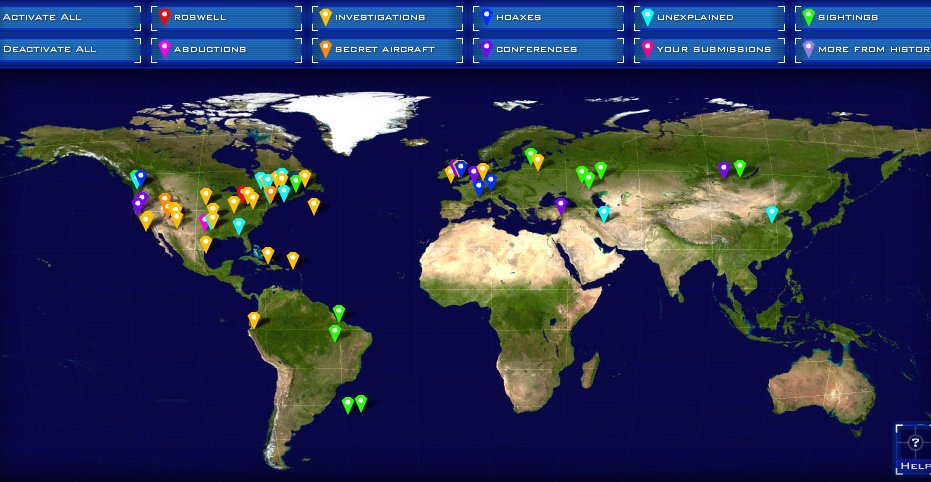Select the green Sightings pin in southern Siberia

tap(739, 167)
